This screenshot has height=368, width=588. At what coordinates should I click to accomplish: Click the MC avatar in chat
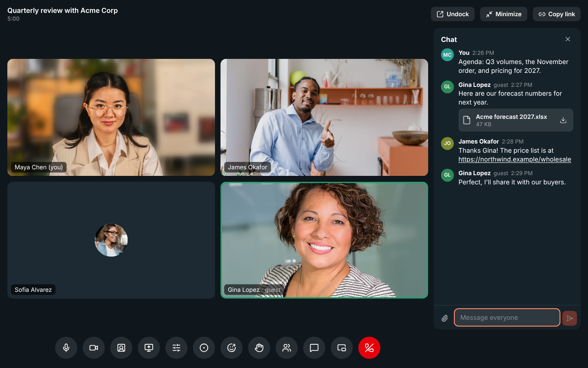(x=447, y=55)
